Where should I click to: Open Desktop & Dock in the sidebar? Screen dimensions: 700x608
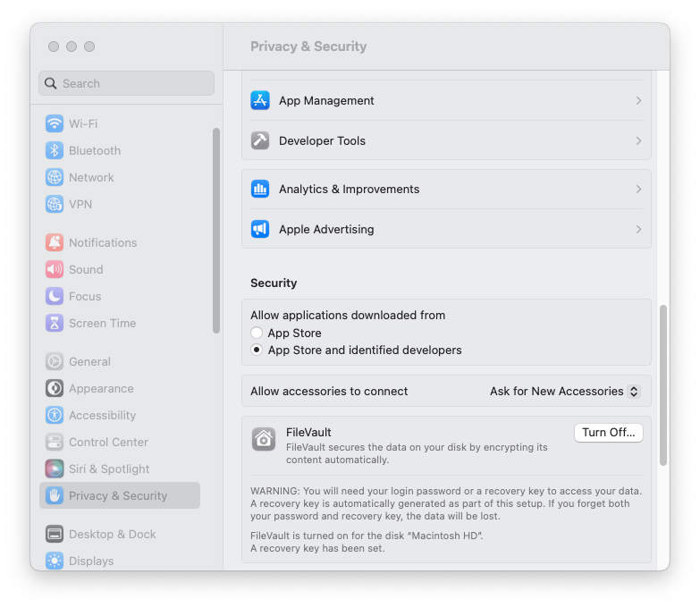[112, 535]
